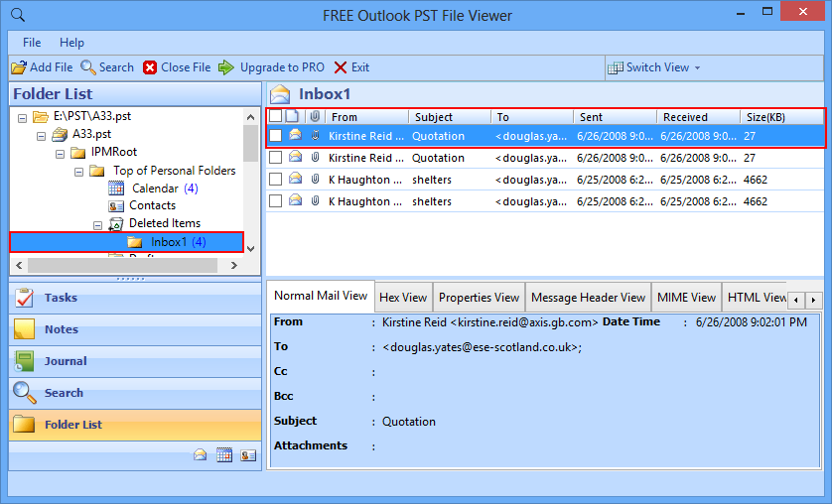Viewport: 832px width, 504px height.
Task: Switch to the MIME View tab
Action: point(687,298)
